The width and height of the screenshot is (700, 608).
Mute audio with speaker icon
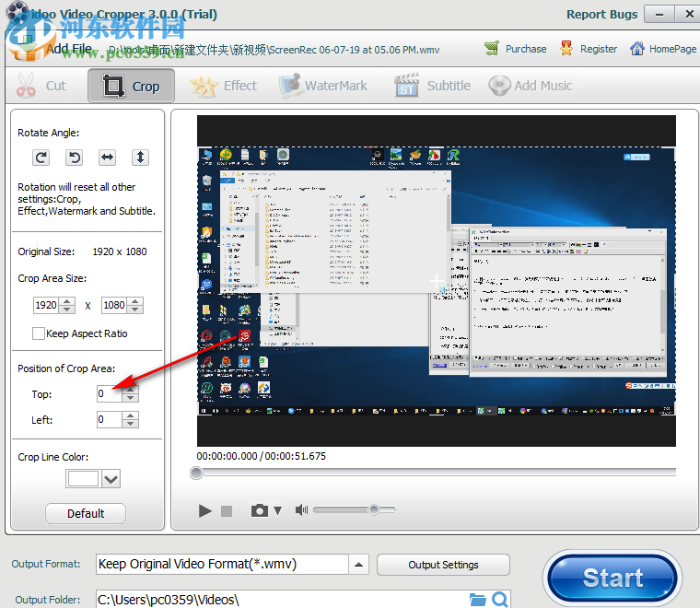pos(301,509)
